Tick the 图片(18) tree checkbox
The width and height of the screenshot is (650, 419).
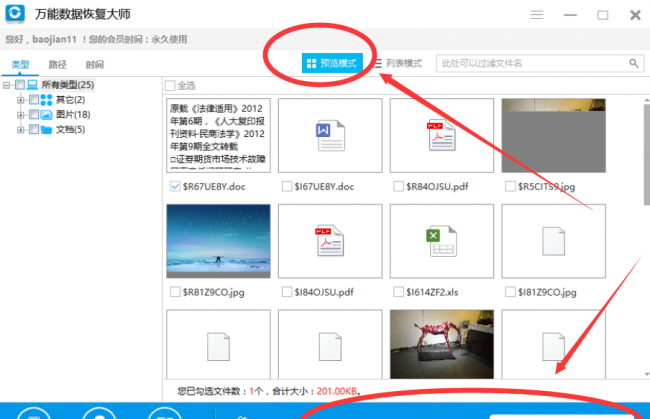click(x=34, y=115)
